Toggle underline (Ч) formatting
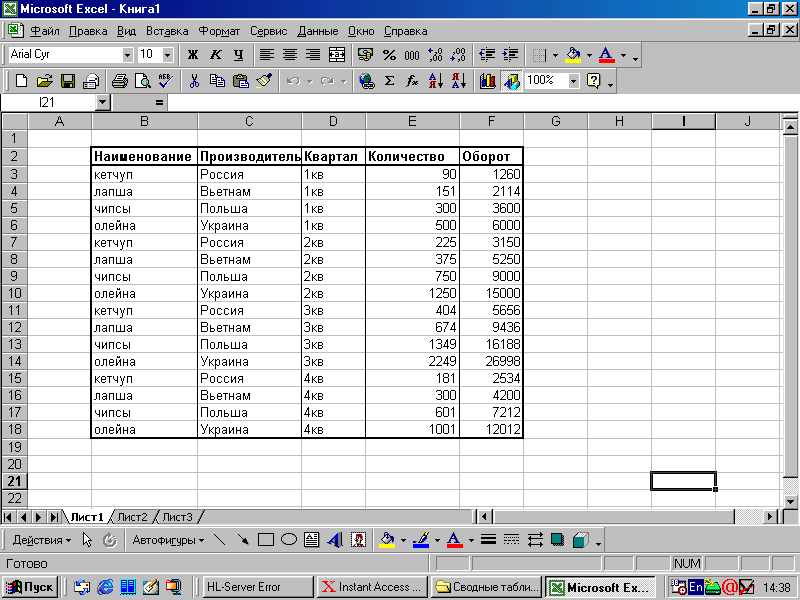 pos(238,55)
